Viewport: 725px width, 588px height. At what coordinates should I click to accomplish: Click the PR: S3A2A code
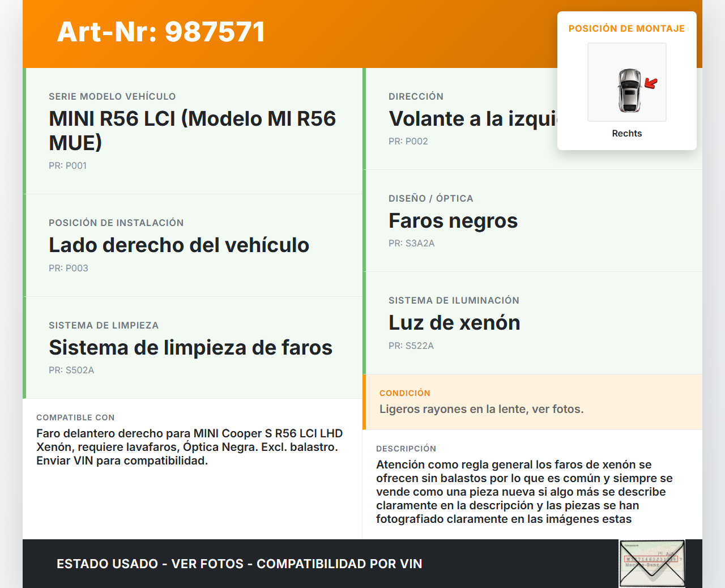[411, 243]
